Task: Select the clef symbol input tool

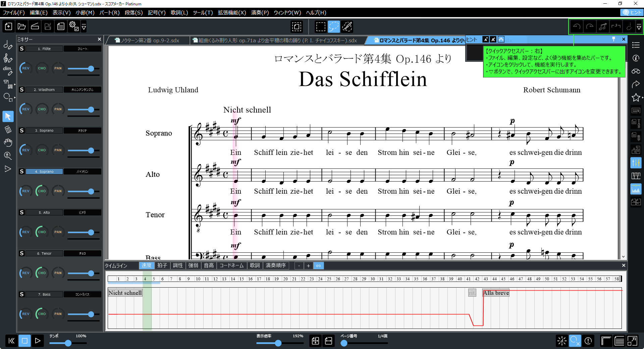Action: 8,58
